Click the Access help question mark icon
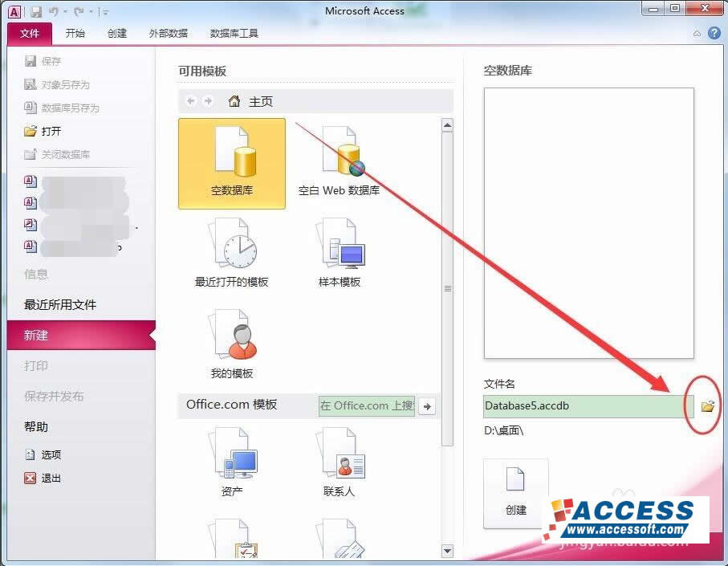This screenshot has width=728, height=566. [x=714, y=33]
